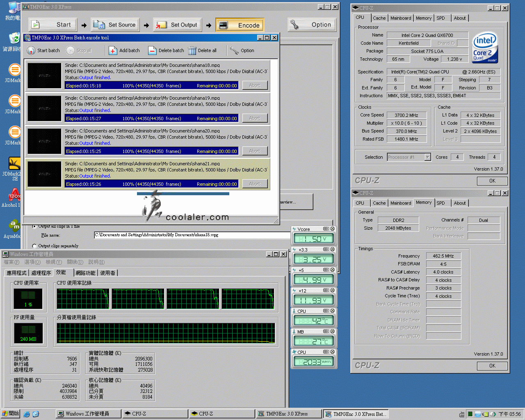This screenshot has width=525, height=420.
Task: Open the Set Source step
Action: click(115, 25)
